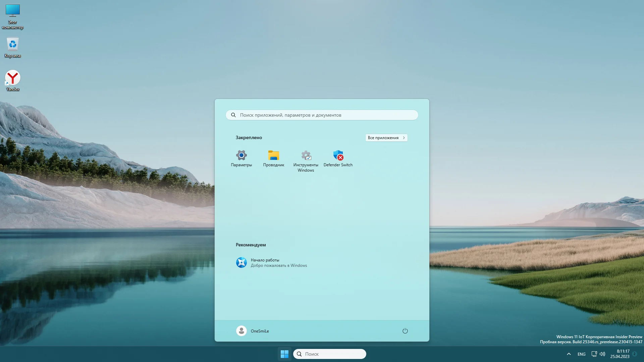Open clock and date calendar
This screenshot has height=362, width=644.
point(620,354)
